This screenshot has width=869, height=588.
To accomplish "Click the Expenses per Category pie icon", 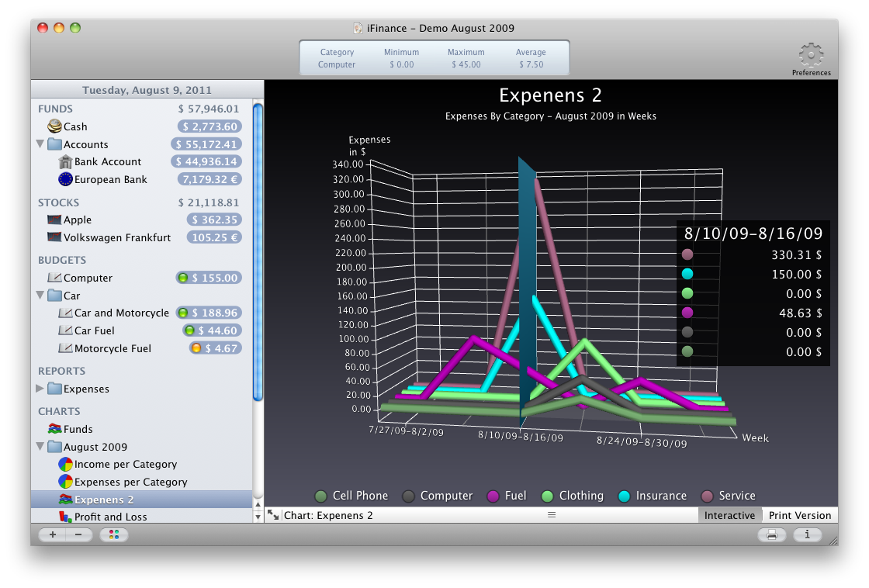I will pos(65,482).
